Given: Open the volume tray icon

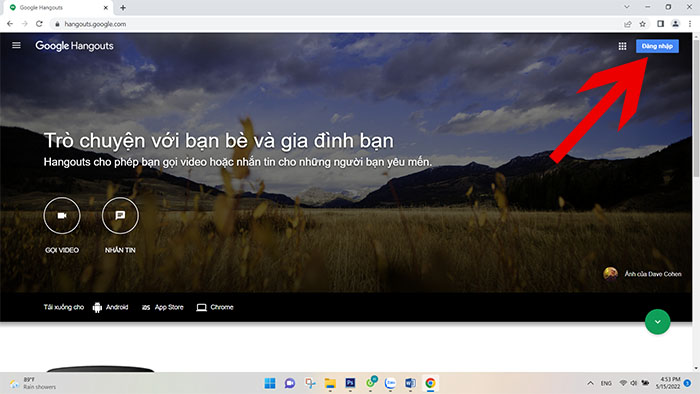Looking at the screenshot, I should [x=633, y=383].
